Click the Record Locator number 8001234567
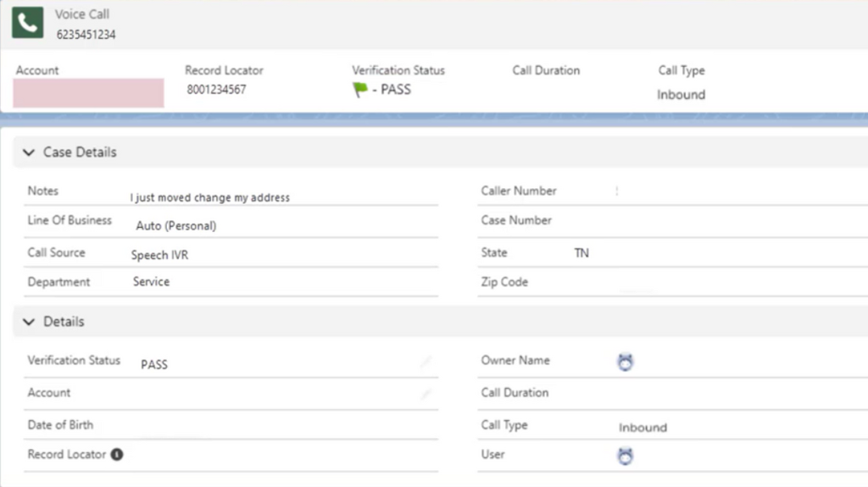The width and height of the screenshot is (868, 487). [216, 90]
